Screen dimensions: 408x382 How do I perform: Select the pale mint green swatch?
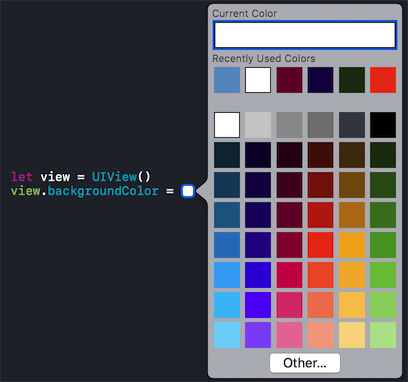coord(383,335)
